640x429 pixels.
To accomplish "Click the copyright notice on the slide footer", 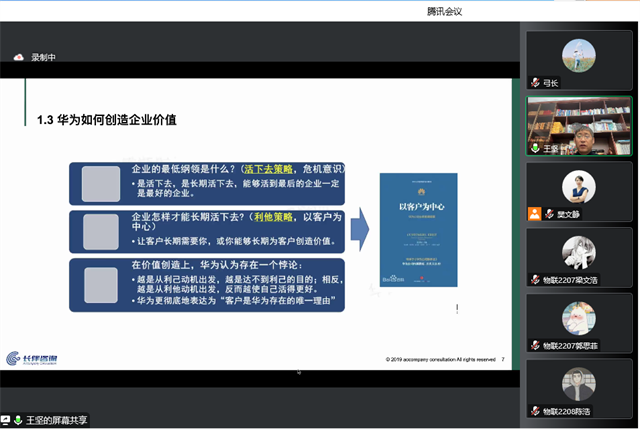I will click(x=441, y=360).
